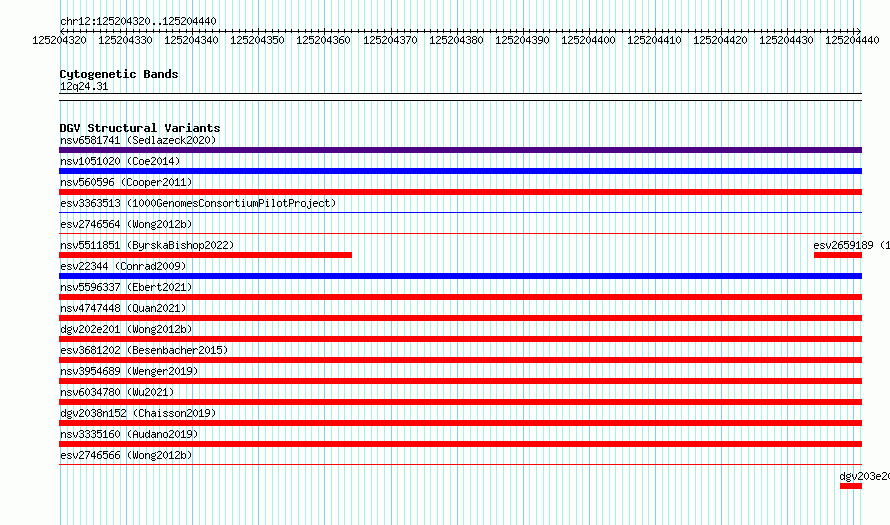Click ruler position 125204350
The image size is (890, 525).
point(257,40)
